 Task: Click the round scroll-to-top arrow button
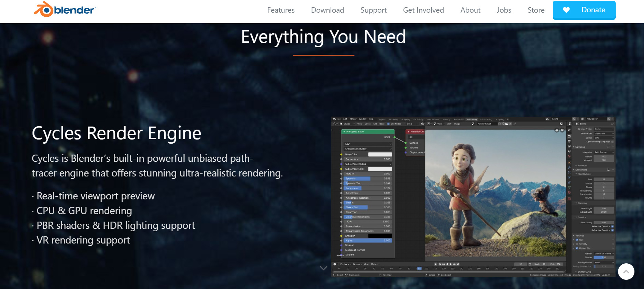[626, 272]
